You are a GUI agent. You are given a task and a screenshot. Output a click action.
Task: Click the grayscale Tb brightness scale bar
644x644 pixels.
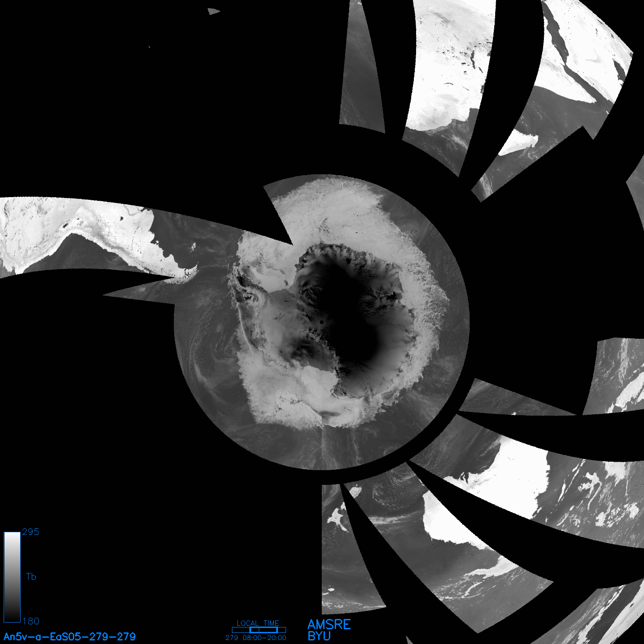click(x=12, y=577)
